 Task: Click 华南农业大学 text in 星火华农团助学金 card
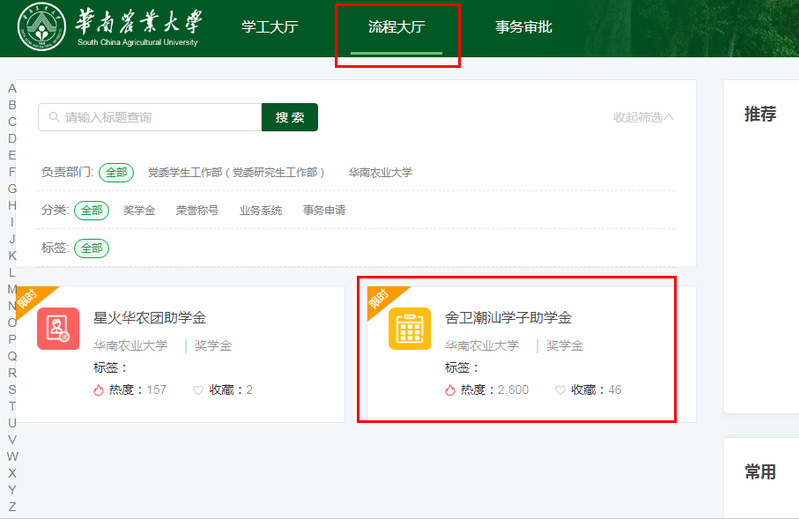click(130, 346)
